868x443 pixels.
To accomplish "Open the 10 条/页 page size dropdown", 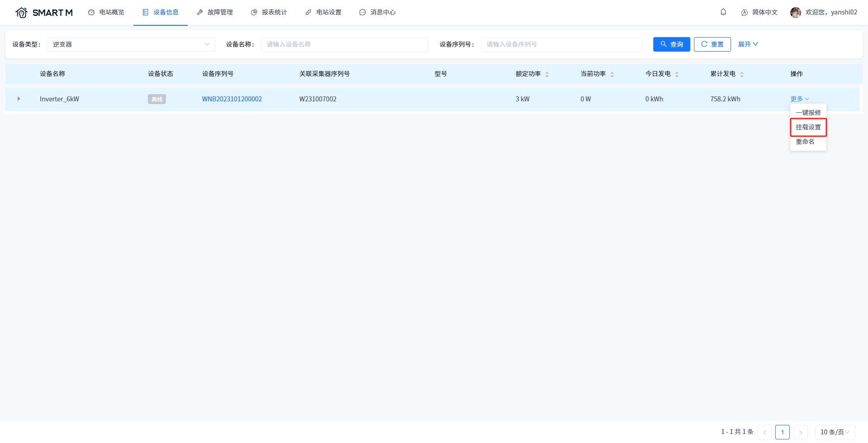I will click(x=835, y=432).
